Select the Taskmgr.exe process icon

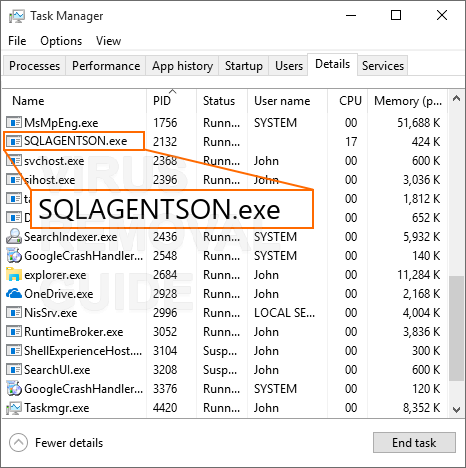click(x=14, y=408)
